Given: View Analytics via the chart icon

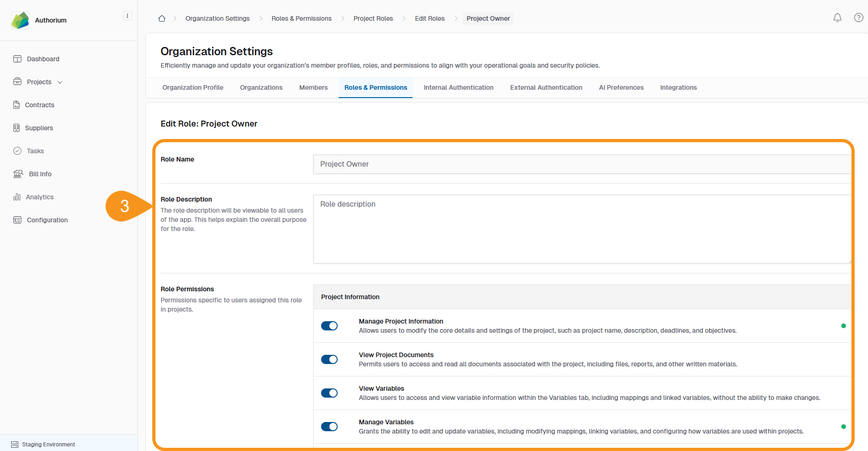Looking at the screenshot, I should pos(17,197).
